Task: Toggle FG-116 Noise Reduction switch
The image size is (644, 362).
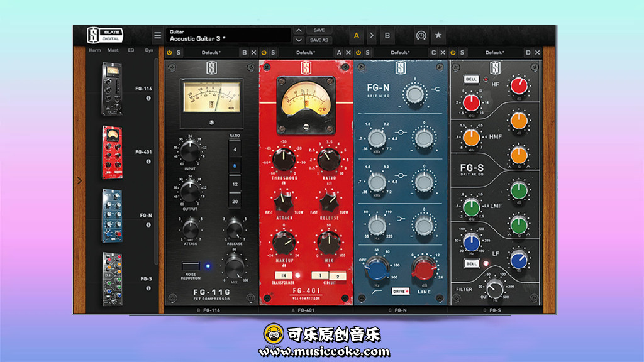Action: click(191, 266)
